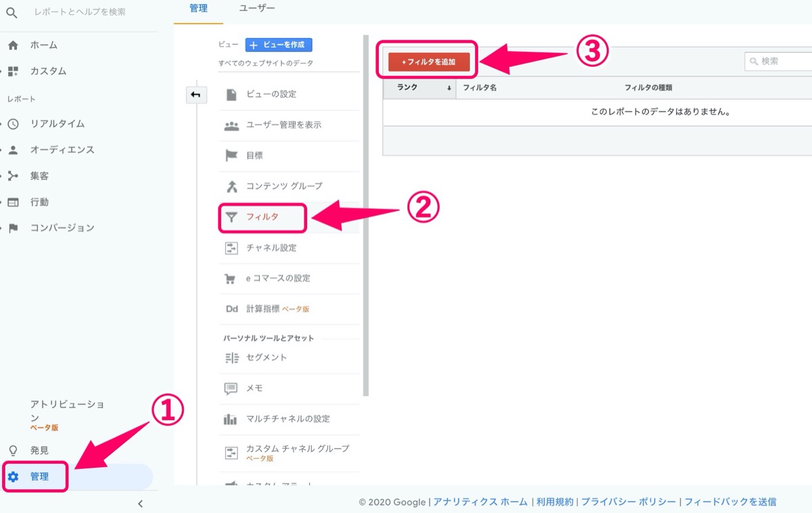Click the 集客 acquisition icon
Screen dimensions: 812x513
(x=13, y=176)
